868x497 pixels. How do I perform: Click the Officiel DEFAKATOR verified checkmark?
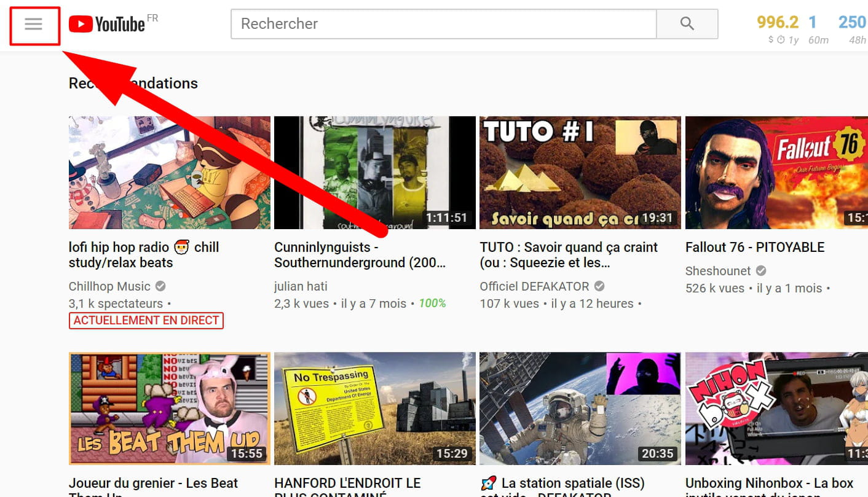pos(599,286)
